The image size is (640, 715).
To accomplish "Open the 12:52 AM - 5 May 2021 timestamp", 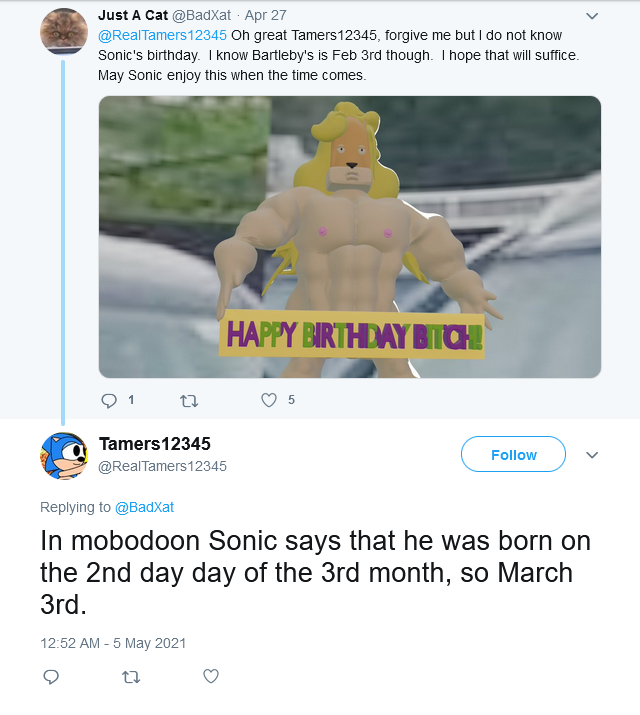I will [113, 643].
